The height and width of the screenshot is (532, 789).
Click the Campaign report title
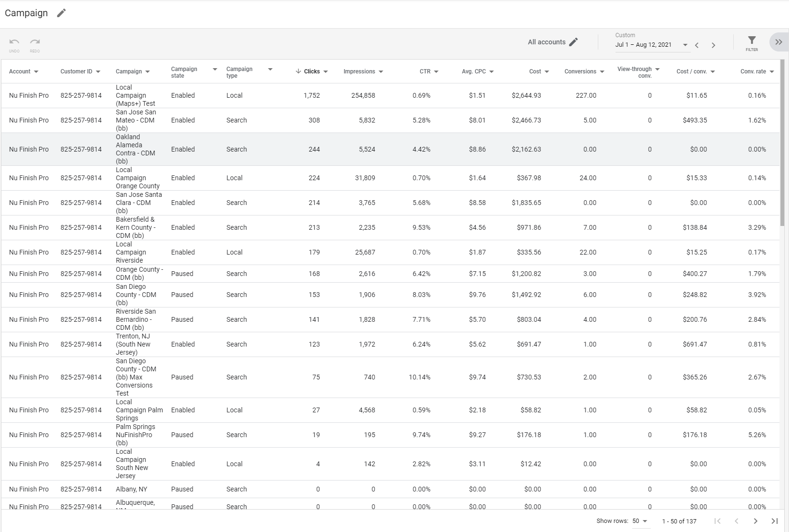[x=26, y=13]
